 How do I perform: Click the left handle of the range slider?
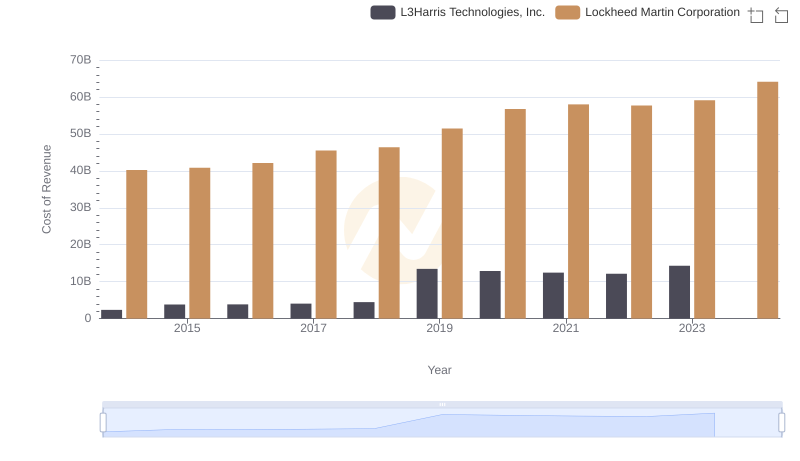(103, 423)
